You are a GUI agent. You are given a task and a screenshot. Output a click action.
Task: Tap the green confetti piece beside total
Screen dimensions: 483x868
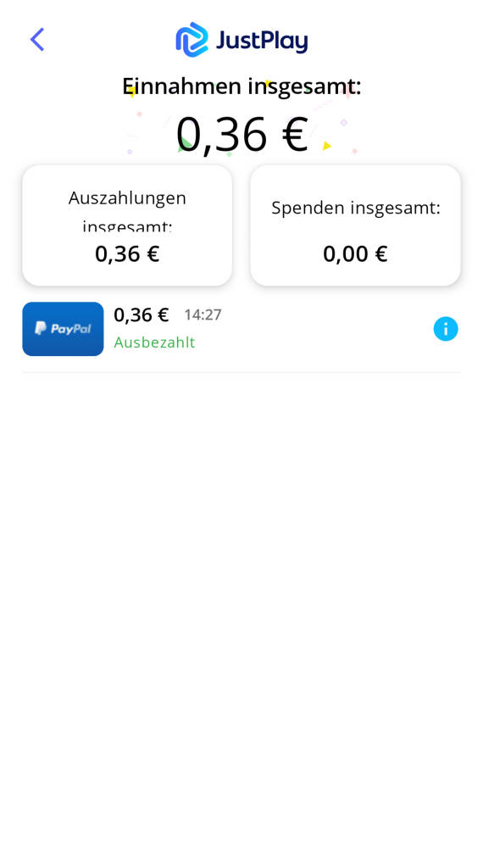click(185, 145)
